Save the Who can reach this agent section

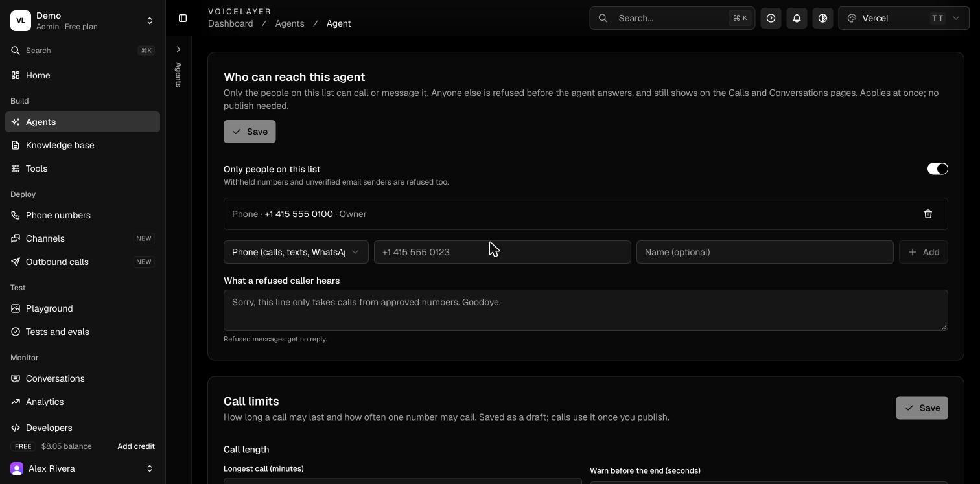[250, 132]
